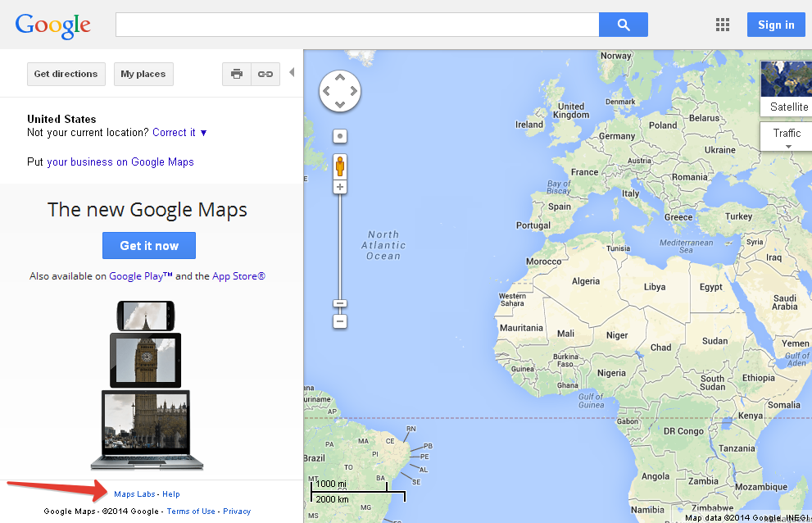The image size is (812, 523).
Task: Click the Get it now button
Action: point(149,245)
